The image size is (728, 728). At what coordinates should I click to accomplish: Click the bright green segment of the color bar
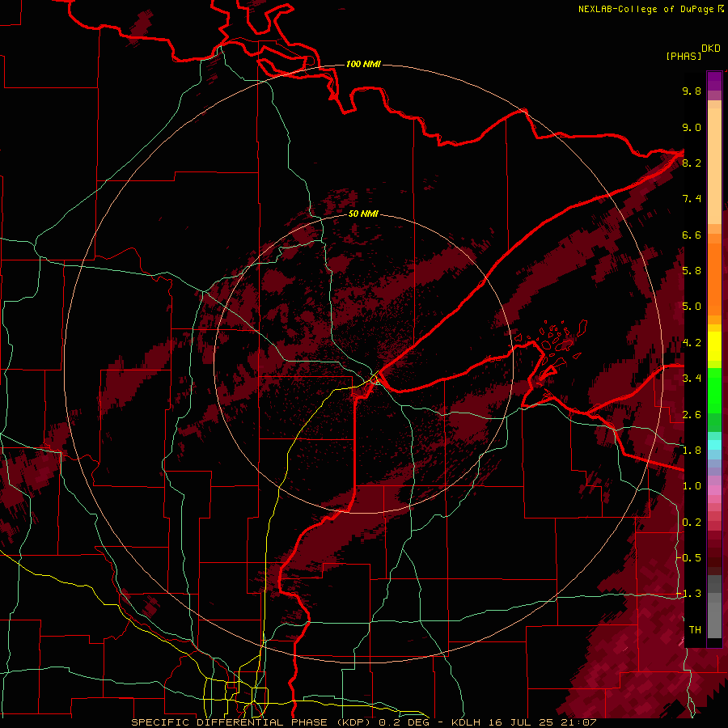coord(714,390)
